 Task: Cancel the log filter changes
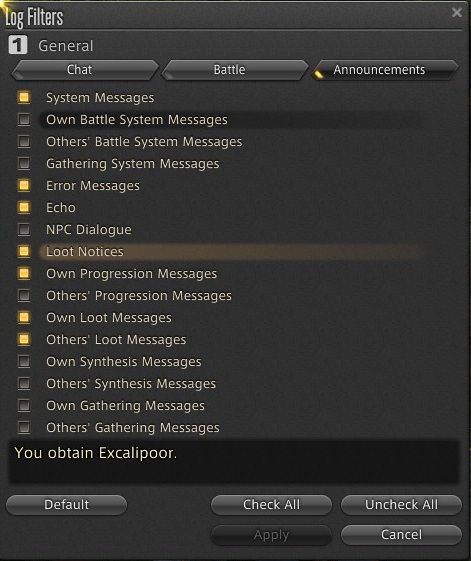401,535
